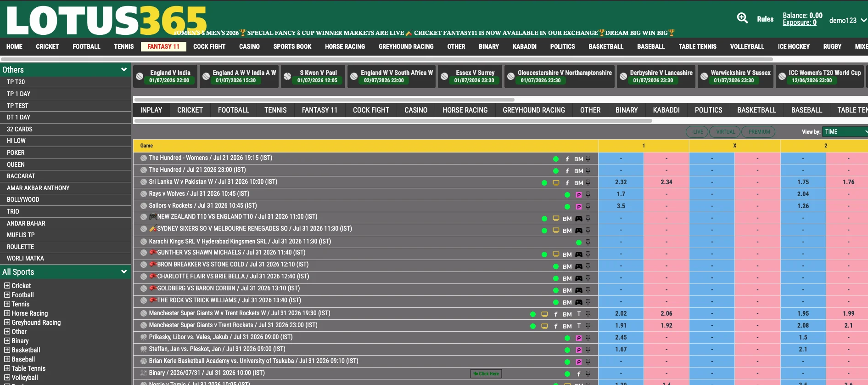Toggle the VIRTUAL filter pill
The image size is (868, 385).
(724, 132)
